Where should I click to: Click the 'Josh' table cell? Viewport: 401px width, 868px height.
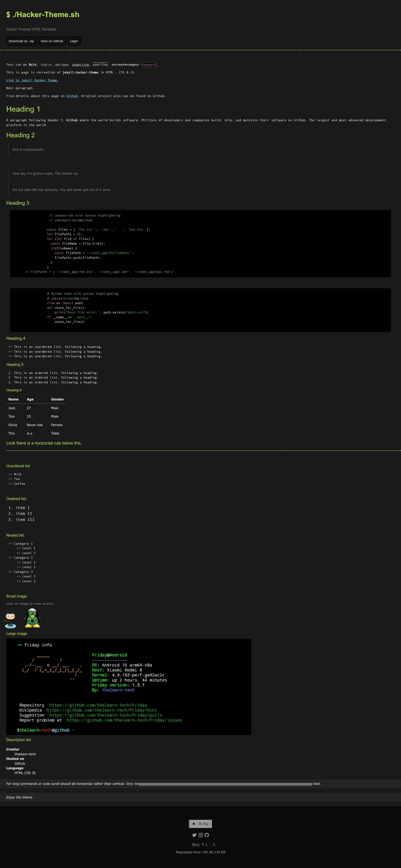click(12, 408)
